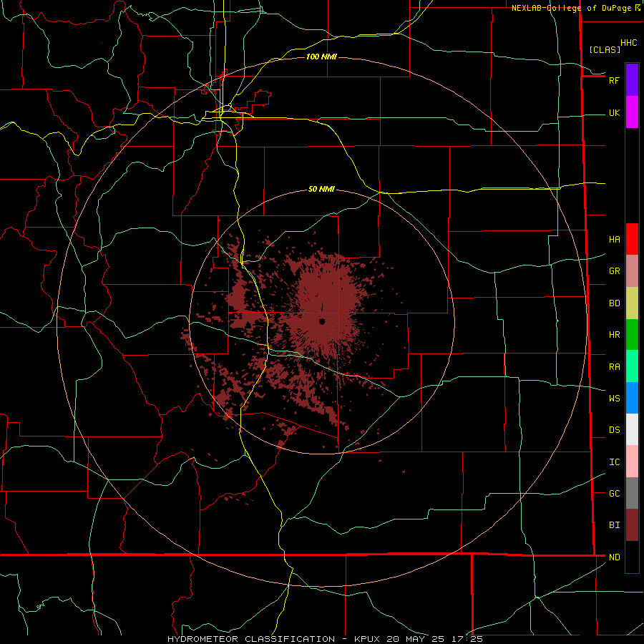Click the radar site center dot
Image resolution: width=644 pixels, height=644 pixels.
pos(323,321)
